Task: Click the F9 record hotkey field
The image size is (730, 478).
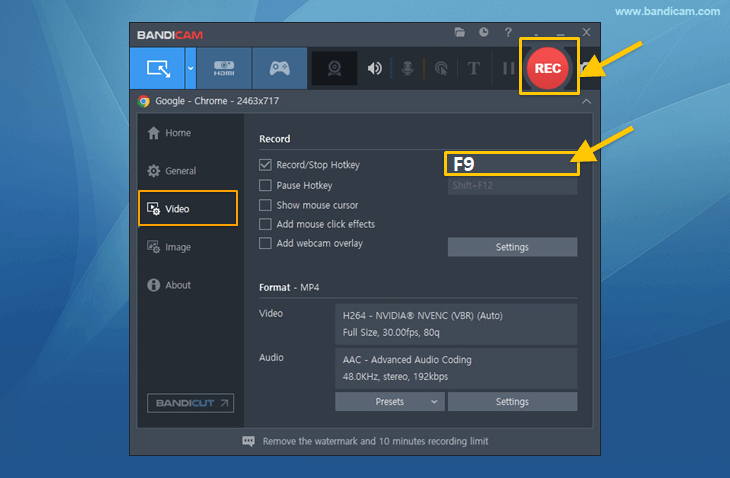Action: tap(512, 164)
